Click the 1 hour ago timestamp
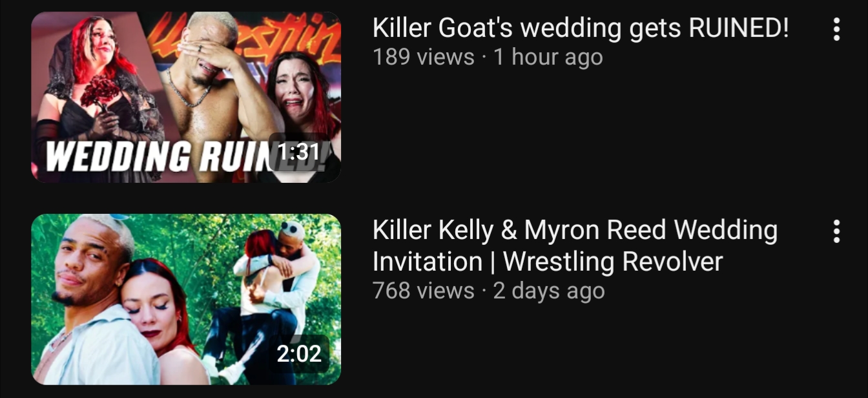The height and width of the screenshot is (398, 868). [548, 57]
